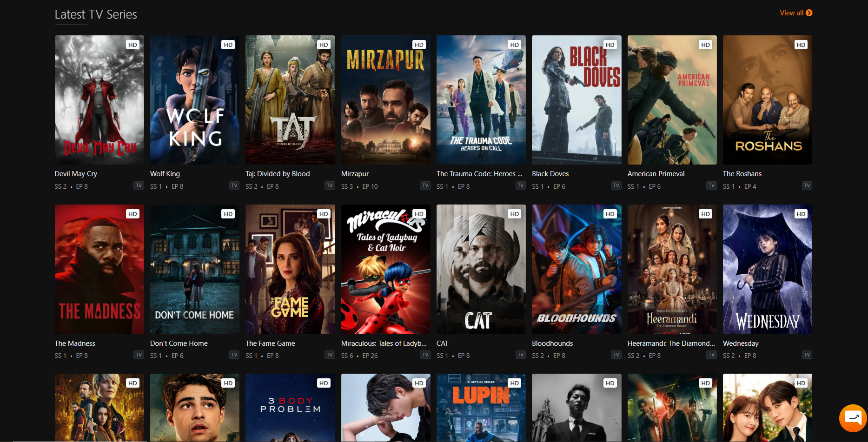Click the HD badge on Wednesday poster
The image size is (868, 442).
pyautogui.click(x=801, y=214)
